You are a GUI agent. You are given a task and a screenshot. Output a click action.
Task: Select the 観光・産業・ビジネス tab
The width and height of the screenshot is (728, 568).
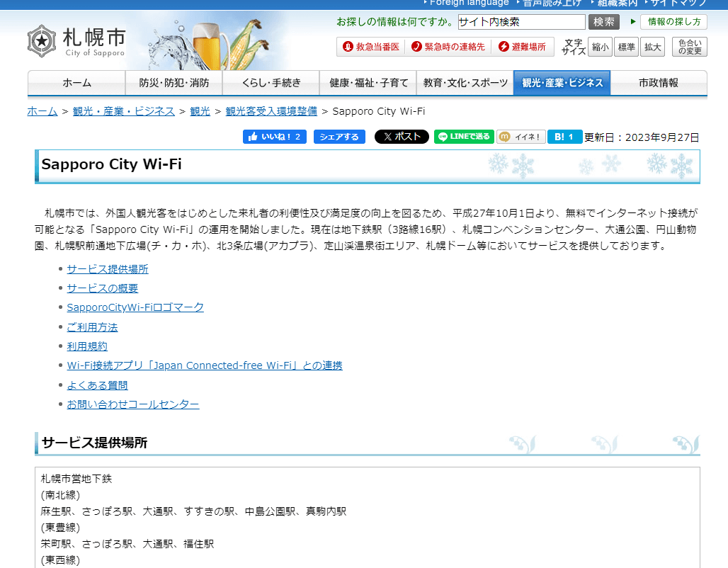click(x=562, y=83)
